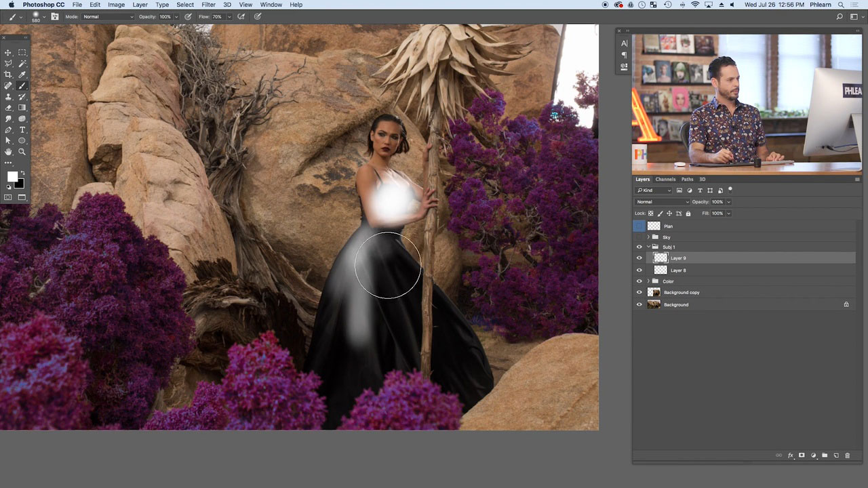868x488 pixels.
Task: Hide the Background copy layer
Action: point(639,293)
